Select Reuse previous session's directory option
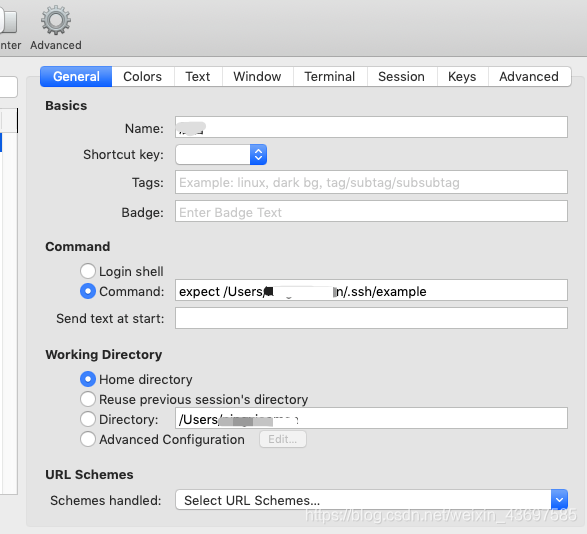Screen dimensions: 587x534 coord(88,399)
